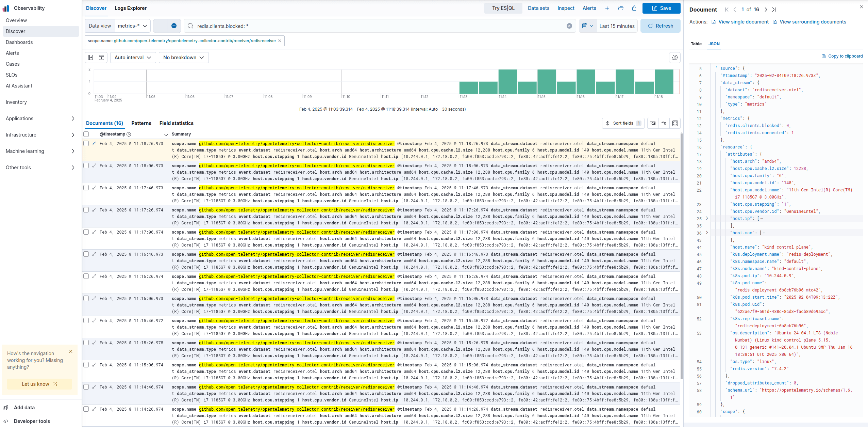868x427 pixels.
Task: Share the search via share icon
Action: pyautogui.click(x=634, y=8)
